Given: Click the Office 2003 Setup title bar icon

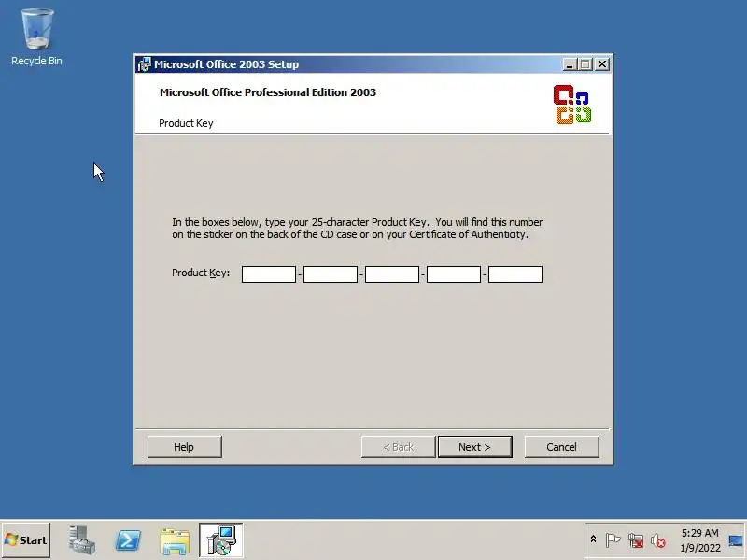Looking at the screenshot, I should point(144,64).
